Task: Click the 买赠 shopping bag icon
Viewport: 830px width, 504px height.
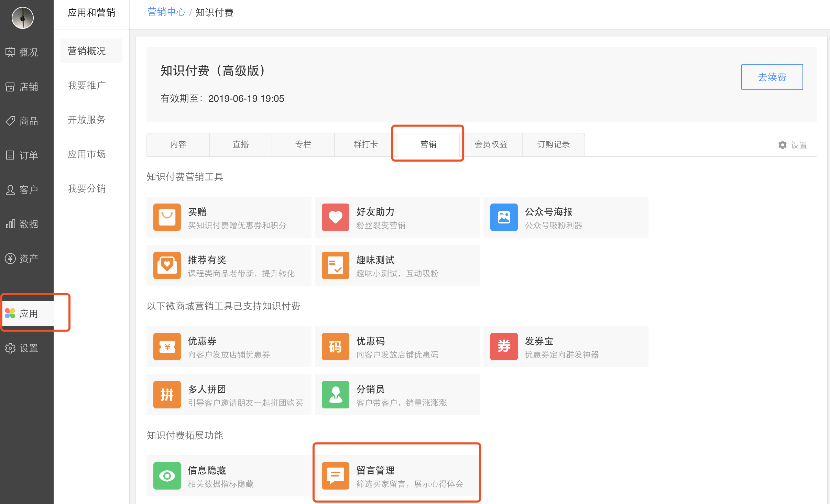Action: click(x=167, y=217)
